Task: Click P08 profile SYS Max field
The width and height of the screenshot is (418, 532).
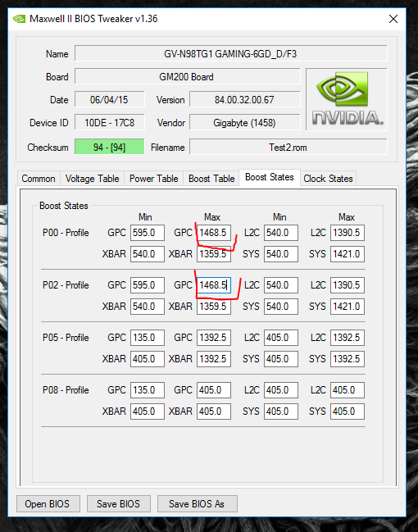Action: pyautogui.click(x=348, y=412)
